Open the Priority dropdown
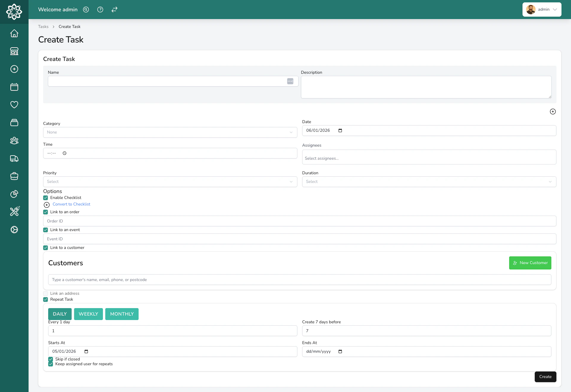Viewport: 571px width, 392px height. 170,181
